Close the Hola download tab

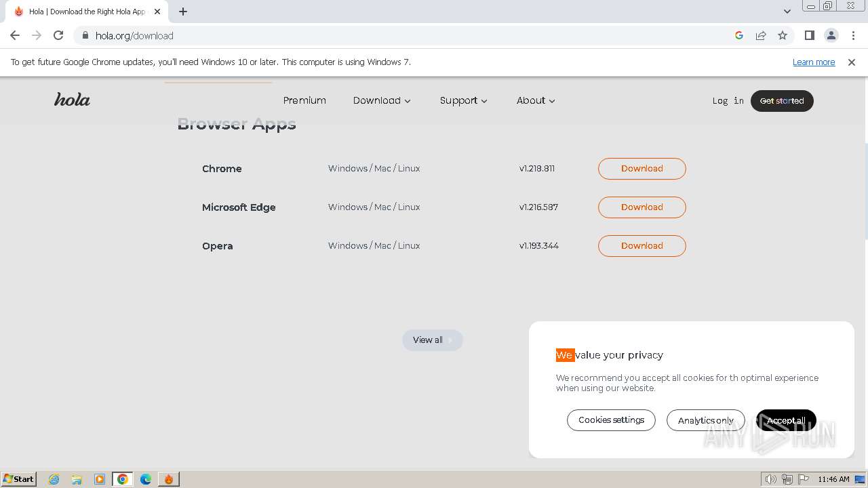pyautogui.click(x=157, y=12)
